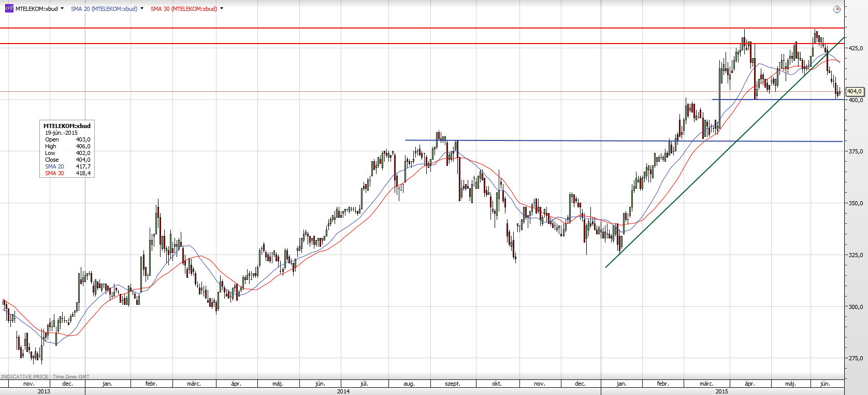Expand the SMA 30 indicator dropdown arrow
This screenshot has height=395, width=868.
(x=222, y=8)
